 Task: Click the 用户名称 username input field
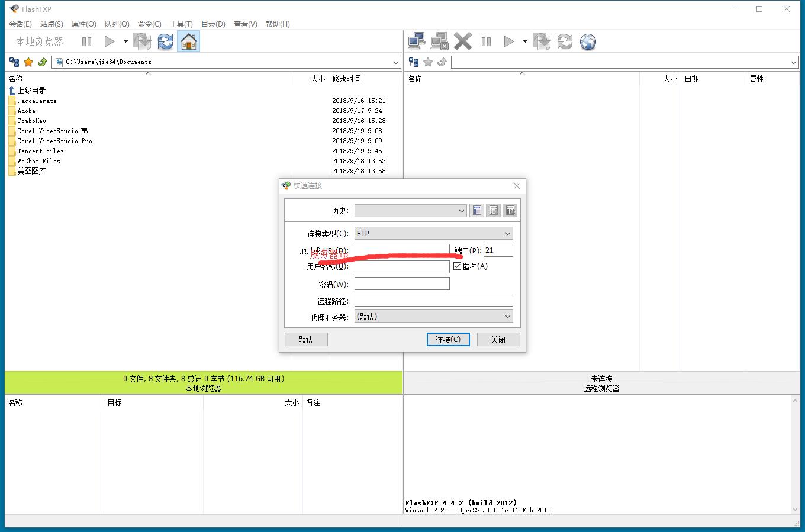402,267
